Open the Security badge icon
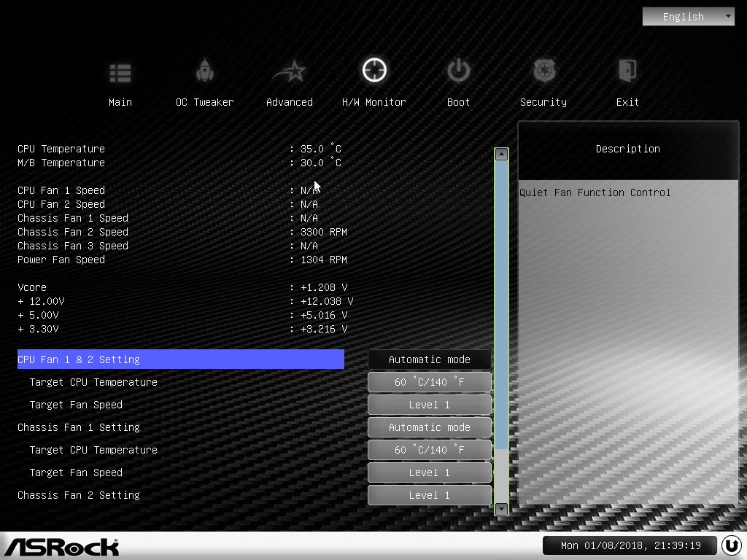 tap(543, 71)
